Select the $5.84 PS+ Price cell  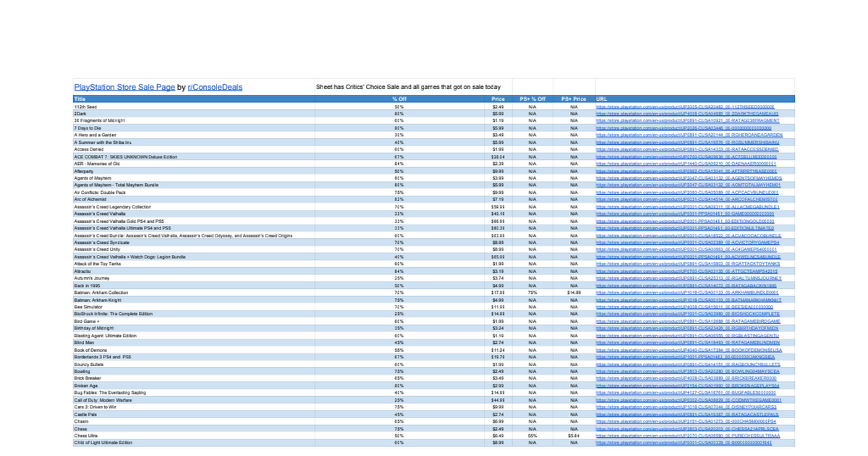click(x=574, y=435)
